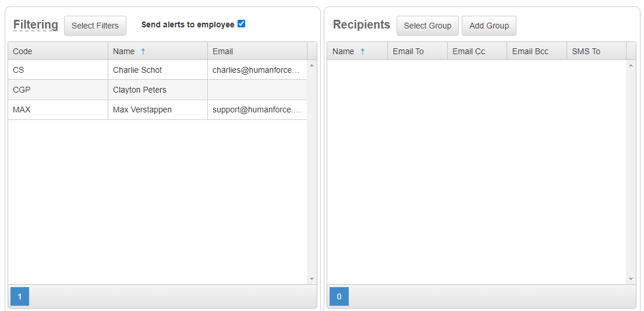
Task: Click the sort arrow in Filtering Name column
Action: tap(143, 51)
